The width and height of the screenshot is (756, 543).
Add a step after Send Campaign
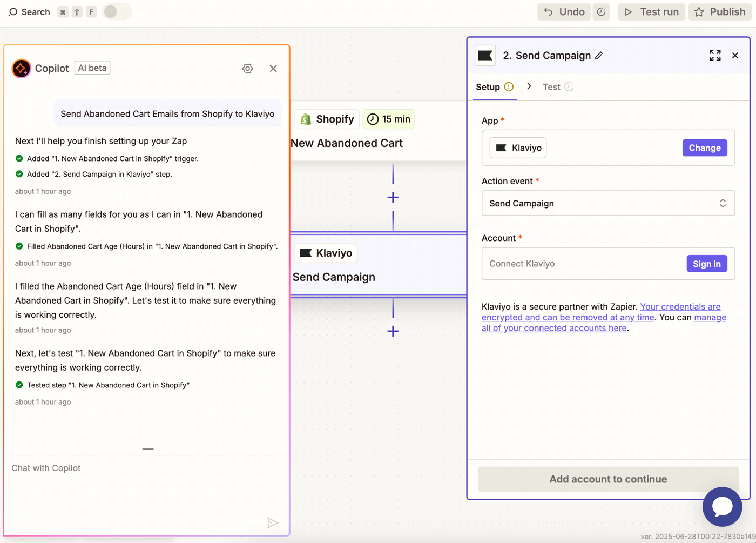(393, 331)
